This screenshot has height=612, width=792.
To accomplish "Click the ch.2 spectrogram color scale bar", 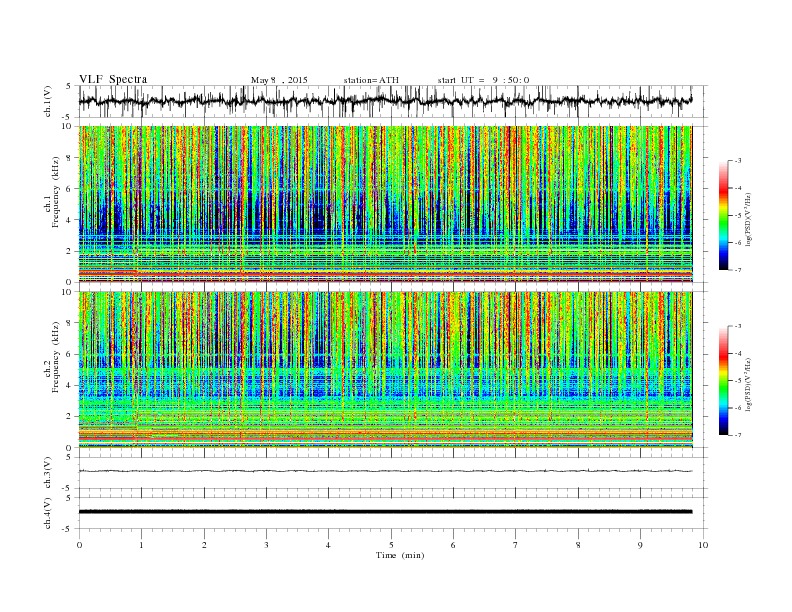I will (x=723, y=381).
